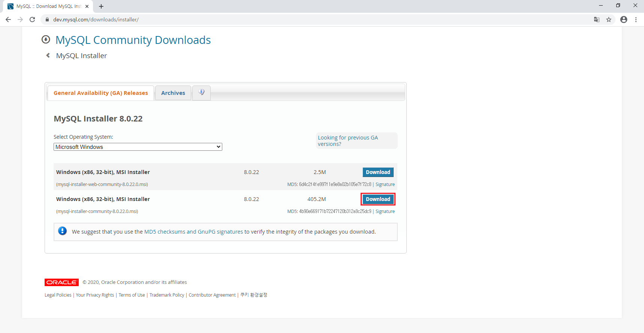Open Select Operating System dropdown
The height and width of the screenshot is (333, 644).
[138, 147]
